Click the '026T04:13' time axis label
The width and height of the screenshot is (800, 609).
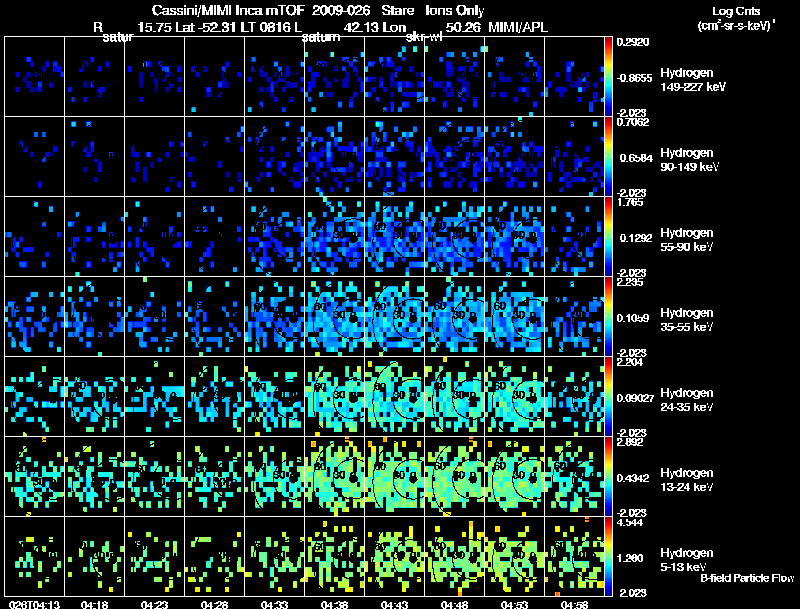tap(34, 604)
